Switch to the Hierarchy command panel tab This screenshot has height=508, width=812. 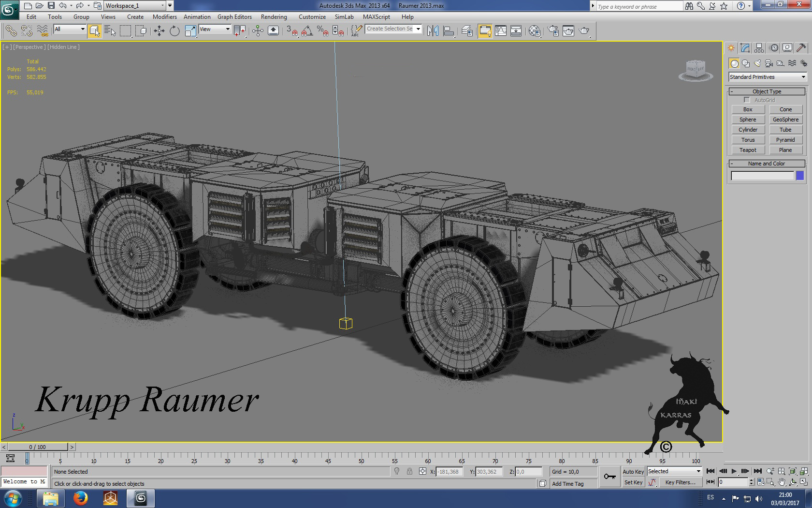point(759,48)
